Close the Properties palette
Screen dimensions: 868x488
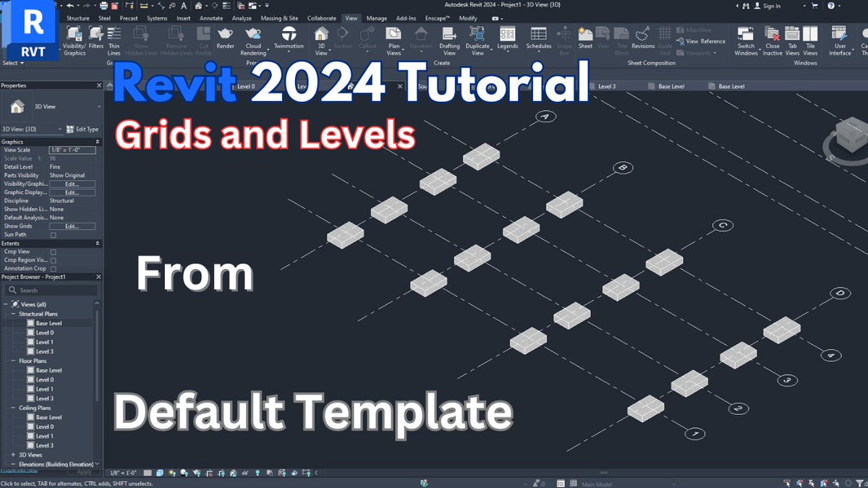pyautogui.click(x=98, y=86)
